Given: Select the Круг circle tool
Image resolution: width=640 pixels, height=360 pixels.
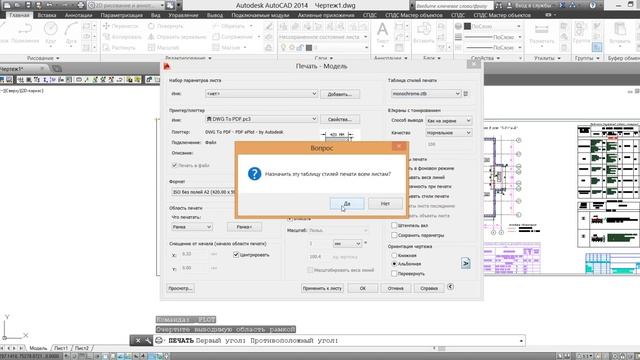Looking at the screenshot, I should tap(51, 33).
